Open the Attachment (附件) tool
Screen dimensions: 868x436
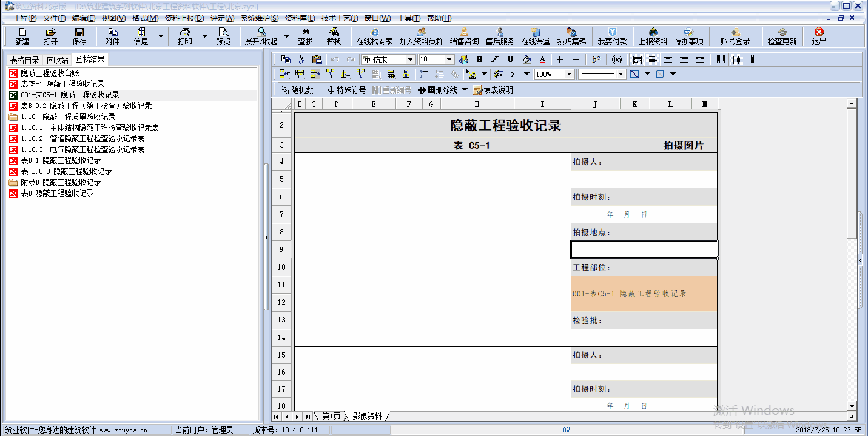[x=112, y=36]
